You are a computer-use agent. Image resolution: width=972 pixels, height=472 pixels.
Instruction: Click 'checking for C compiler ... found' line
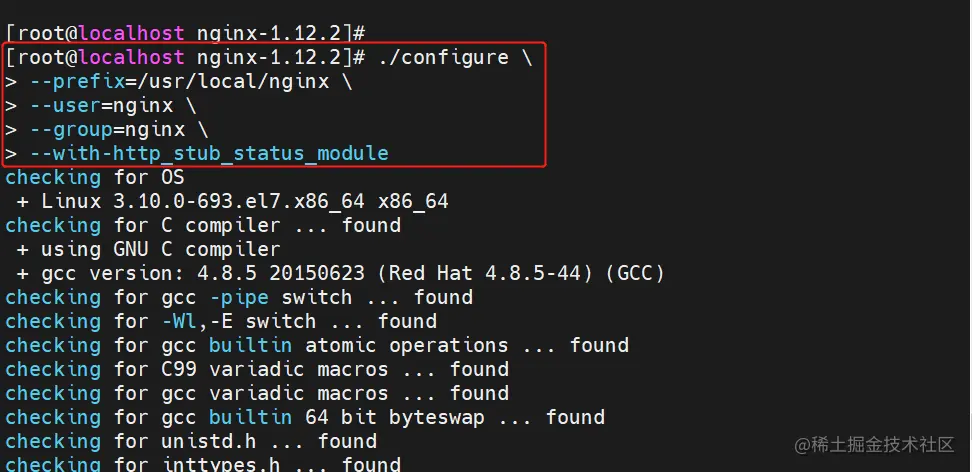tap(203, 225)
